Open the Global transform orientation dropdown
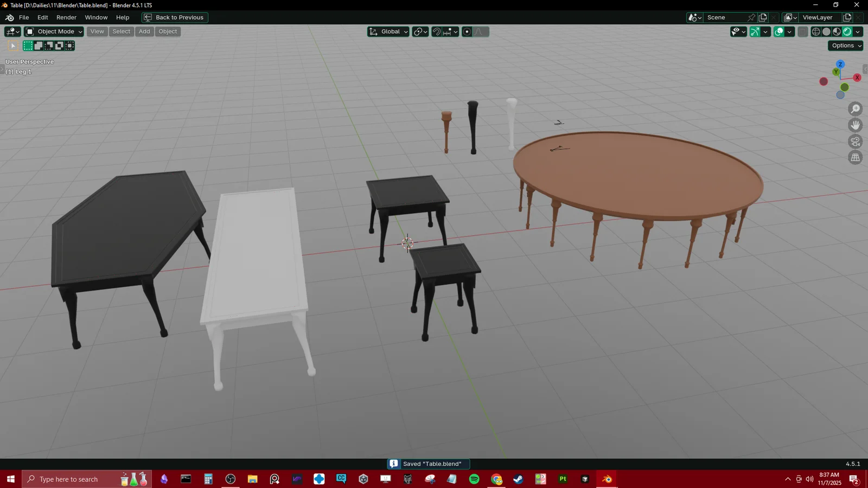 point(388,31)
